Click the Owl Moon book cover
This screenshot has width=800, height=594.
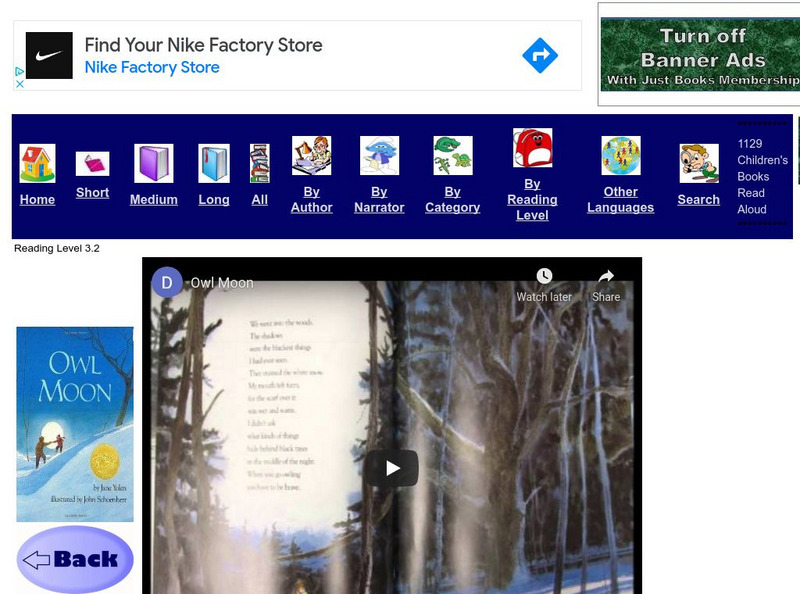[75, 424]
